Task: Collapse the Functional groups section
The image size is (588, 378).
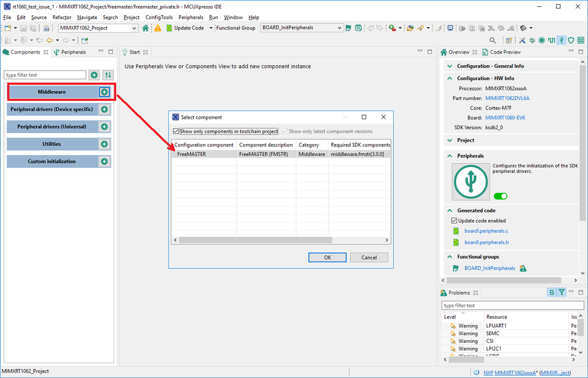Action: (450, 257)
